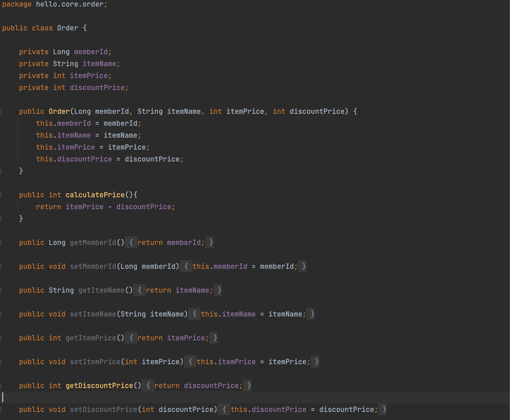The image size is (510, 420).
Task: Click the return keyword inside calculatePrice
Action: [x=49, y=207]
